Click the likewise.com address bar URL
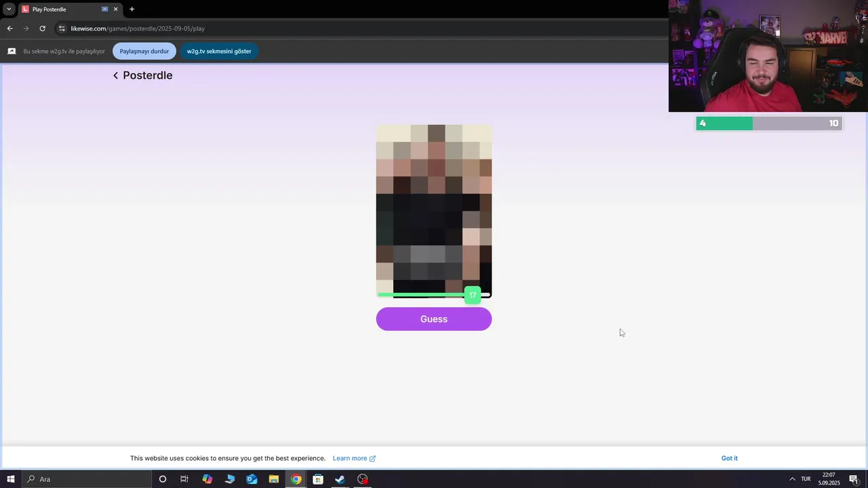 (x=138, y=28)
